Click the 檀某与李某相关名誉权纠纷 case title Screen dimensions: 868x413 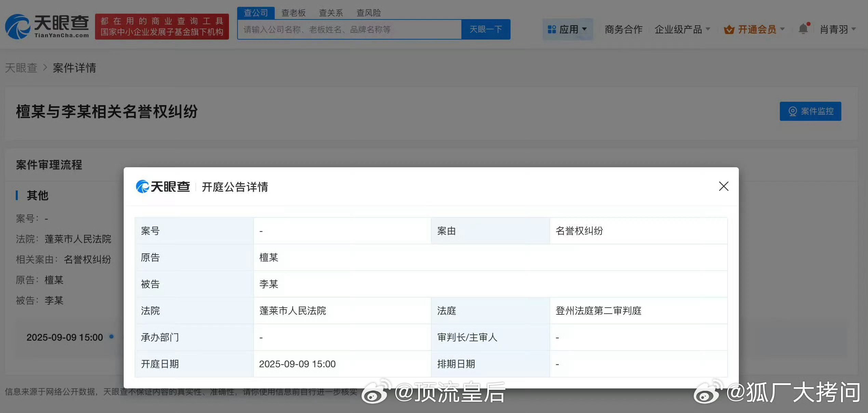point(107,112)
